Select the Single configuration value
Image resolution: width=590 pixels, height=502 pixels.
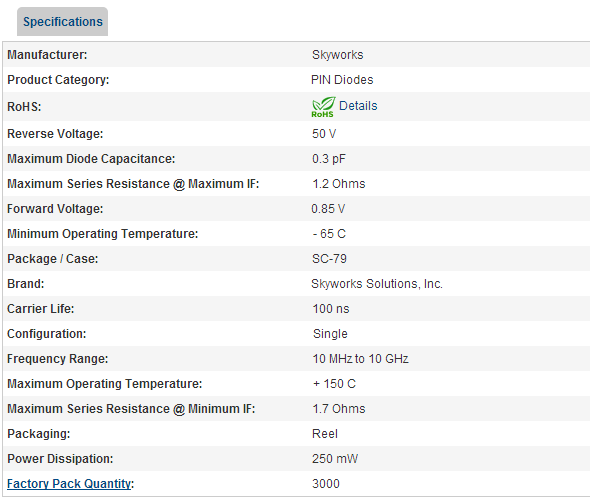point(330,334)
